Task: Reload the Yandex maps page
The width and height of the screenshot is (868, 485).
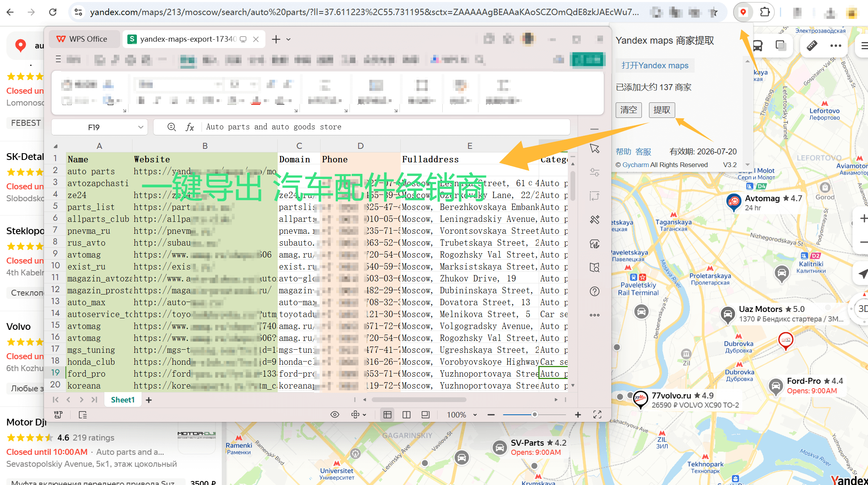Action: [53, 12]
